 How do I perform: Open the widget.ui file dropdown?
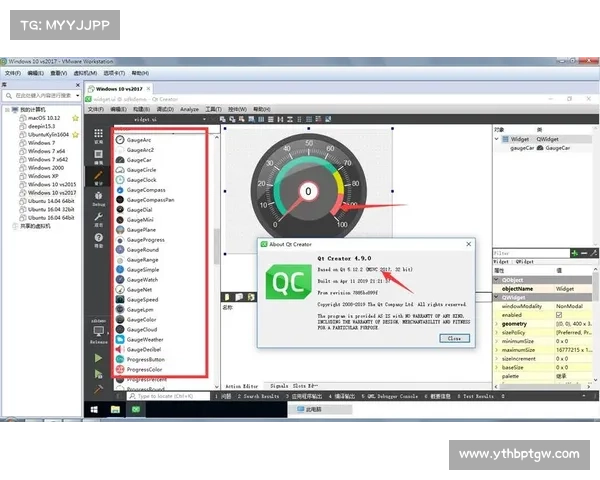pos(204,119)
